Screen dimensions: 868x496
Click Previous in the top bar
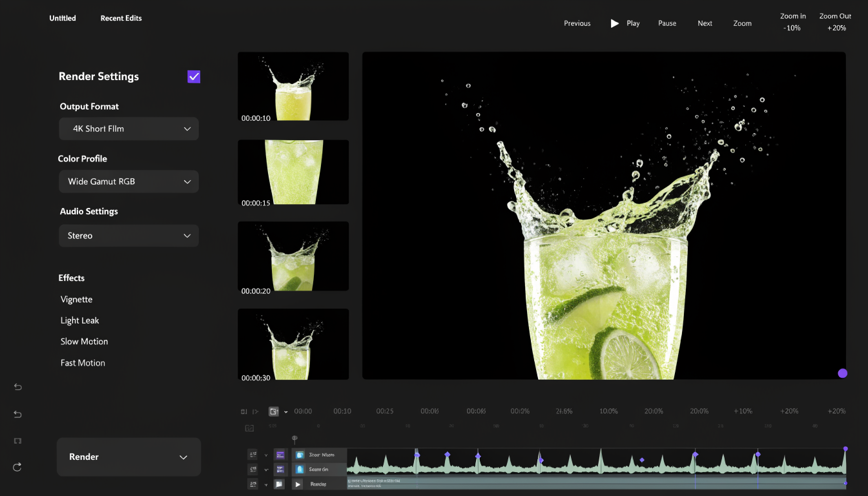click(577, 23)
